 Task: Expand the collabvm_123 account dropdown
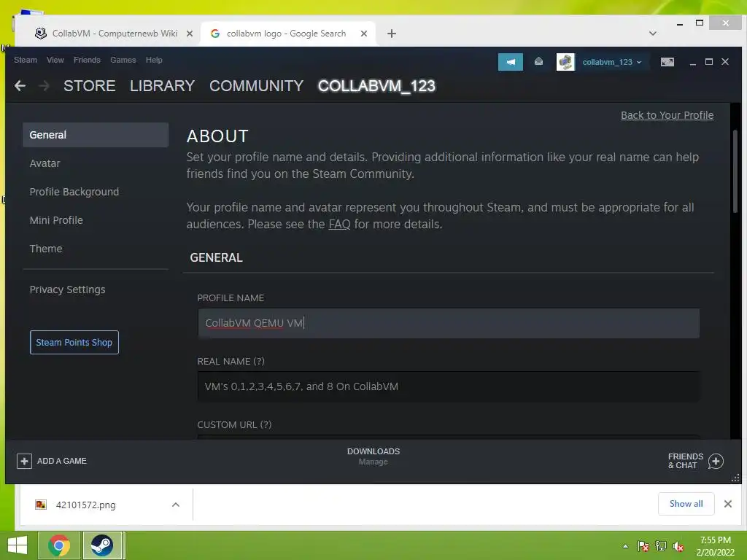[x=612, y=63]
